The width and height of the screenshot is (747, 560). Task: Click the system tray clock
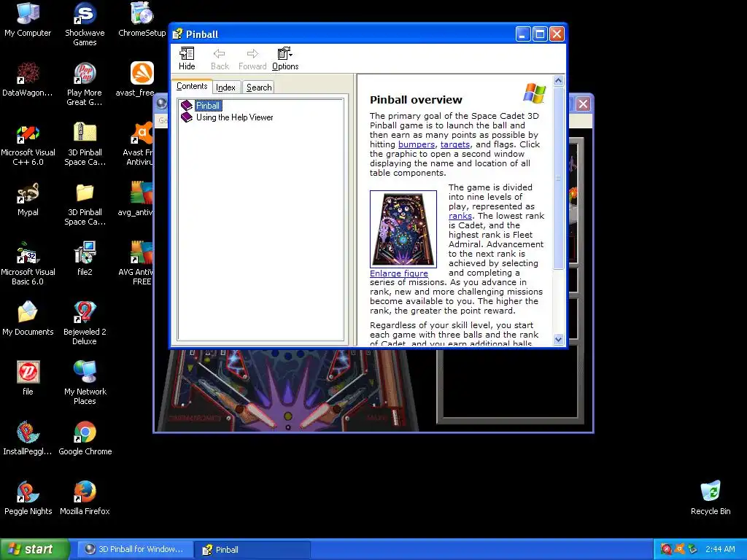click(x=720, y=549)
